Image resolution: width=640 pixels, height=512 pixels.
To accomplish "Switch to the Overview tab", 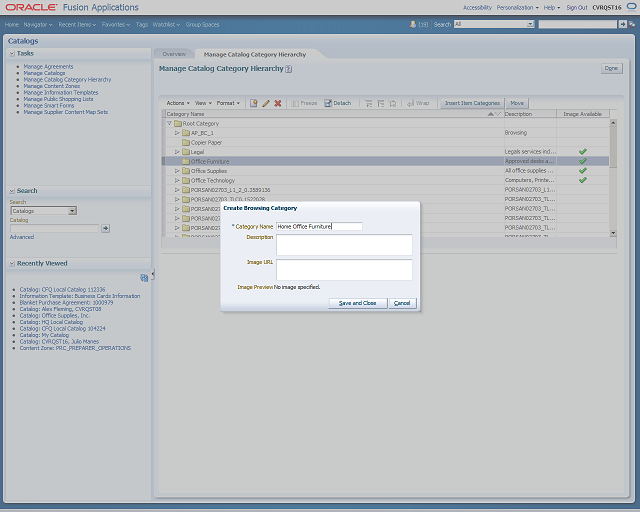I will coord(174,54).
